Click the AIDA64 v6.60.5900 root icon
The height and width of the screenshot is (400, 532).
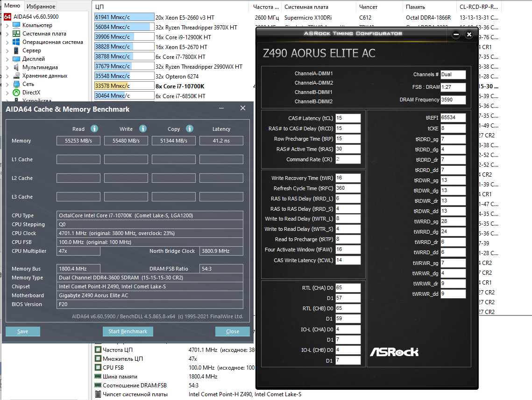click(7, 17)
